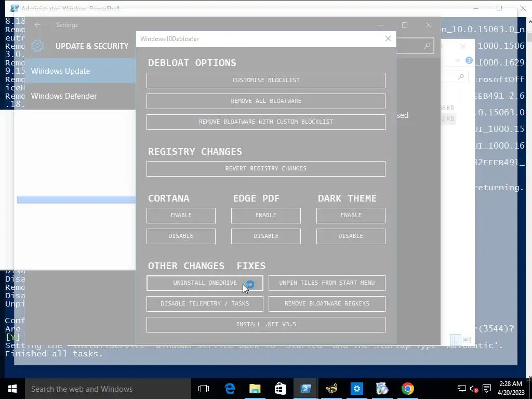Screen dimensions: 532x399
Task: Open the installer disc icon on taskbar
Action: (382, 389)
